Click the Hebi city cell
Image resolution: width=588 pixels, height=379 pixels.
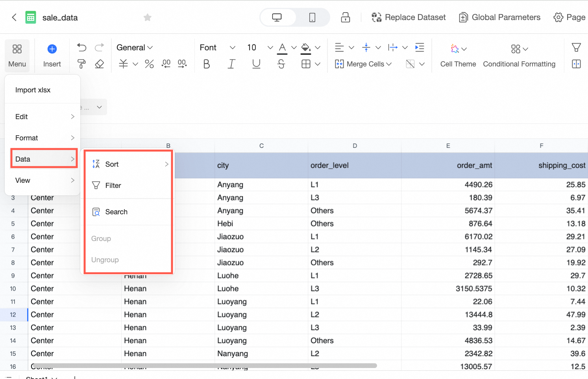(x=261, y=224)
